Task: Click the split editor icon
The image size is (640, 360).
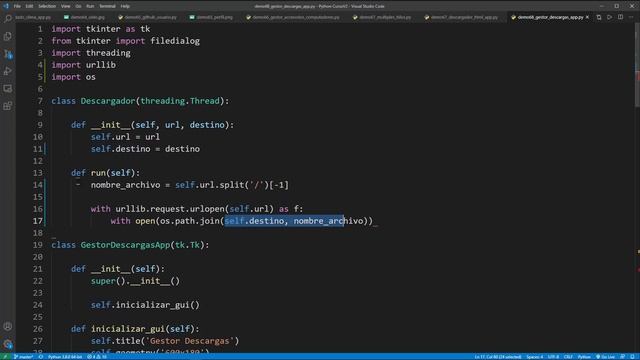Action: coord(620,17)
